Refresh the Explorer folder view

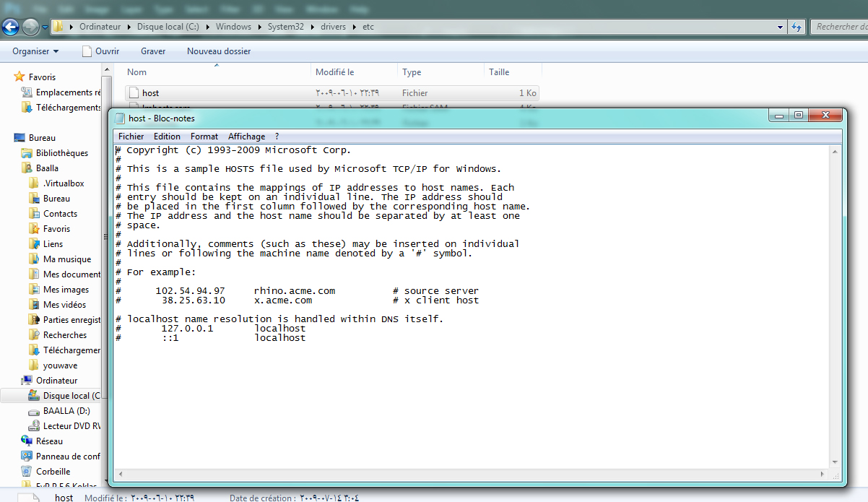click(797, 27)
